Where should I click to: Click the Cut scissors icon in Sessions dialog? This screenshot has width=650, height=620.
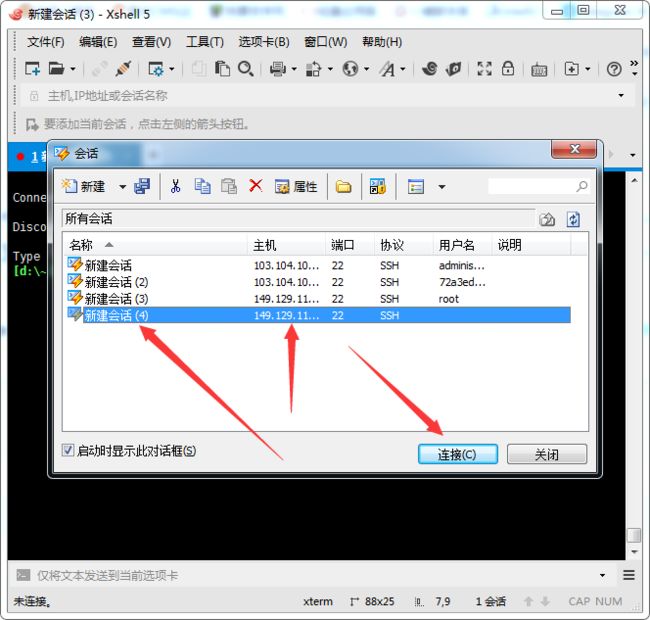pyautogui.click(x=175, y=186)
